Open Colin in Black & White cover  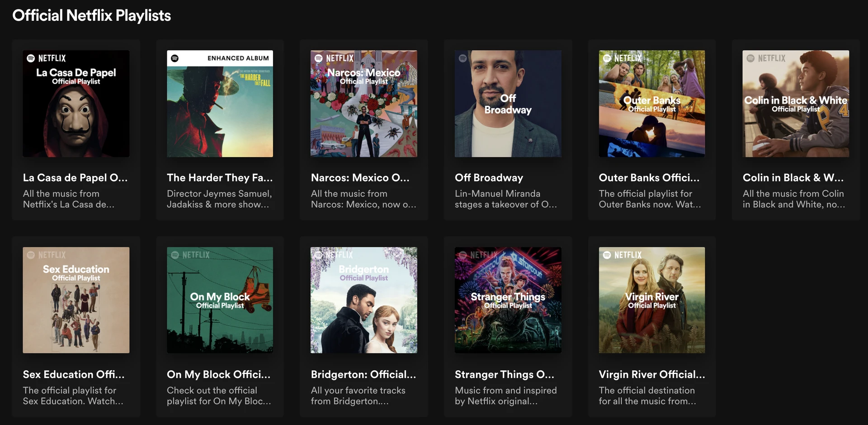tap(796, 104)
